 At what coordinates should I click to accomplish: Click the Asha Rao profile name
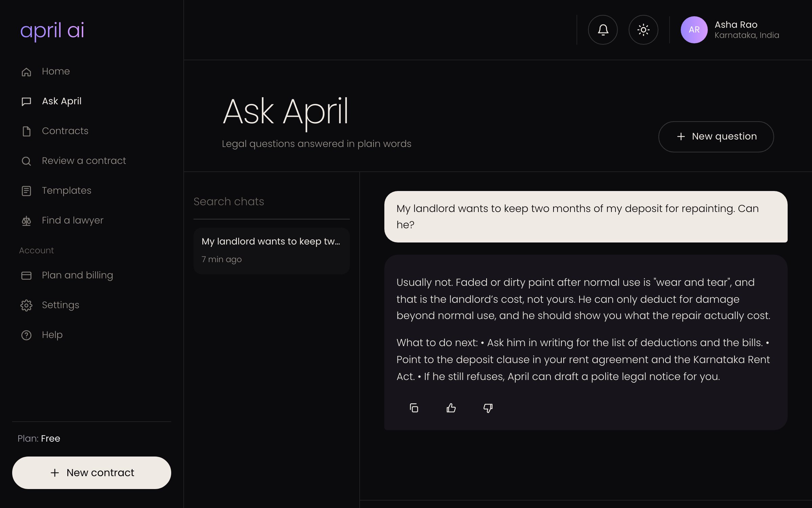(x=736, y=24)
